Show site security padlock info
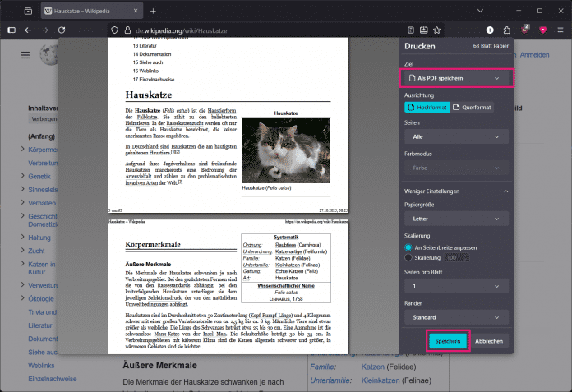The height and width of the screenshot is (392, 572). [x=127, y=30]
